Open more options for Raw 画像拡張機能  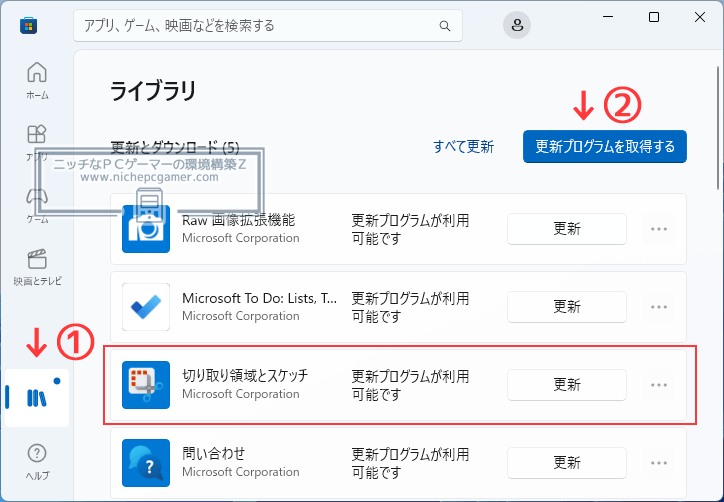coord(658,229)
